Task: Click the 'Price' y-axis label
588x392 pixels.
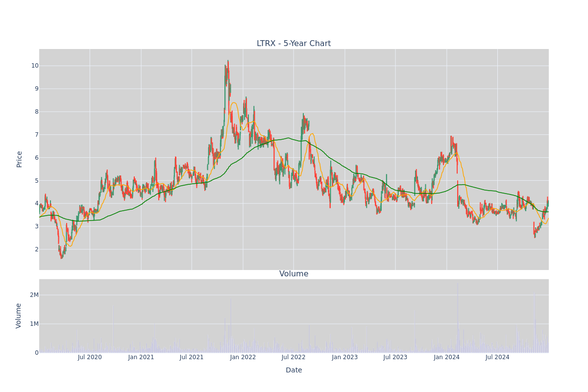Action: [x=20, y=159]
